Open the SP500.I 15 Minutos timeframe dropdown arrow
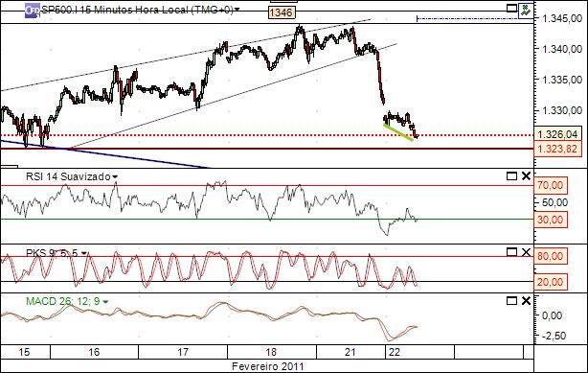The width and height of the screenshot is (588, 373). 237,10
